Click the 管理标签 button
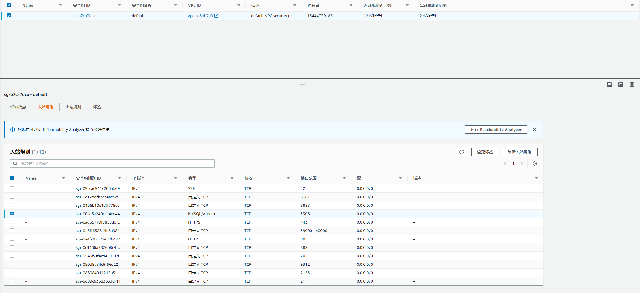This screenshot has width=644, height=293. (485, 152)
